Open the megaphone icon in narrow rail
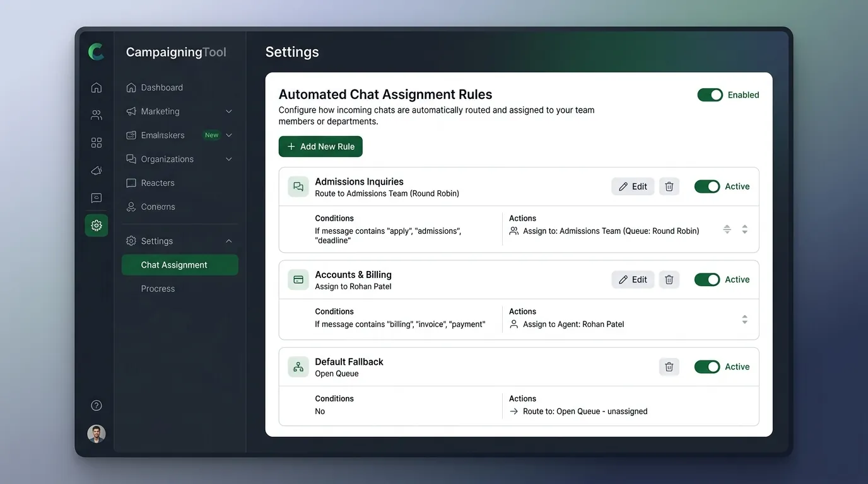This screenshot has width=868, height=484. tap(97, 170)
